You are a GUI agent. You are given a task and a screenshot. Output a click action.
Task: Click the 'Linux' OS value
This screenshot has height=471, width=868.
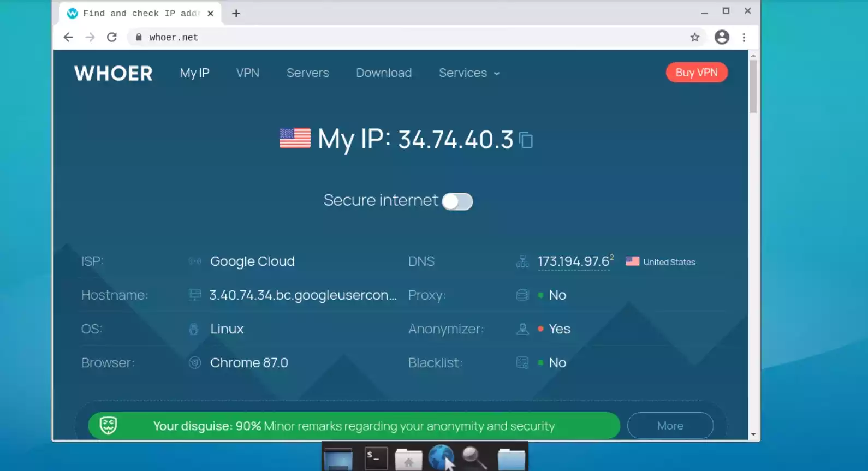[227, 329]
